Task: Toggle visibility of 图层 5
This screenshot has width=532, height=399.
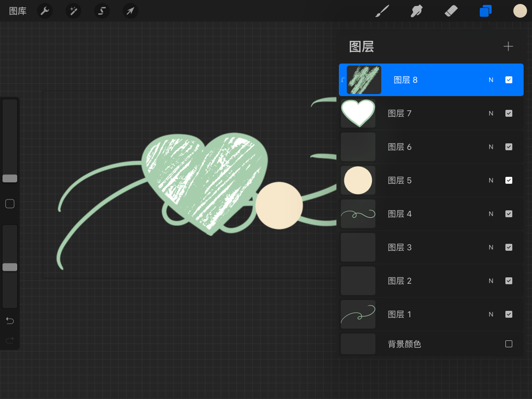Action: click(509, 180)
